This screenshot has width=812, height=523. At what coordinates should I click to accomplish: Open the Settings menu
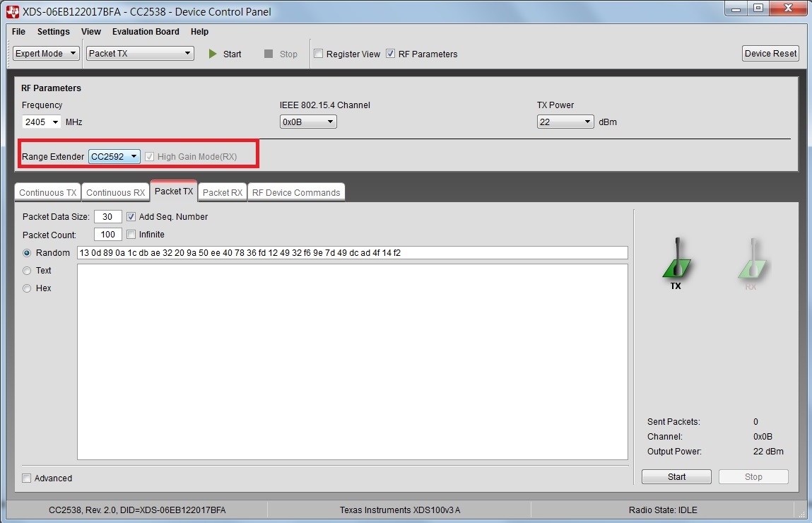click(53, 32)
